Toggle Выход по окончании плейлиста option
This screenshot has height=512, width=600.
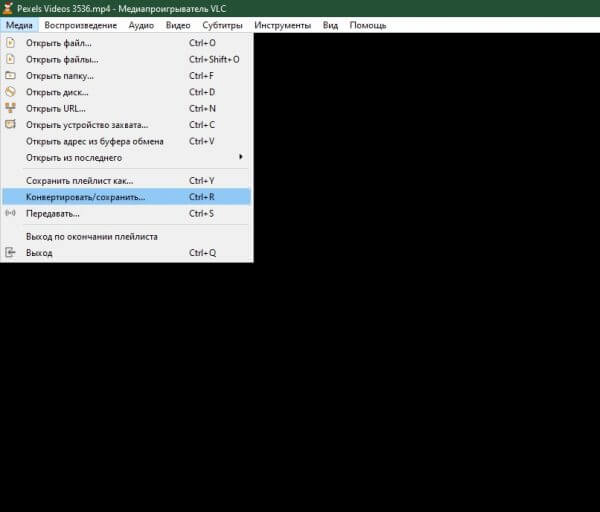coord(91,237)
